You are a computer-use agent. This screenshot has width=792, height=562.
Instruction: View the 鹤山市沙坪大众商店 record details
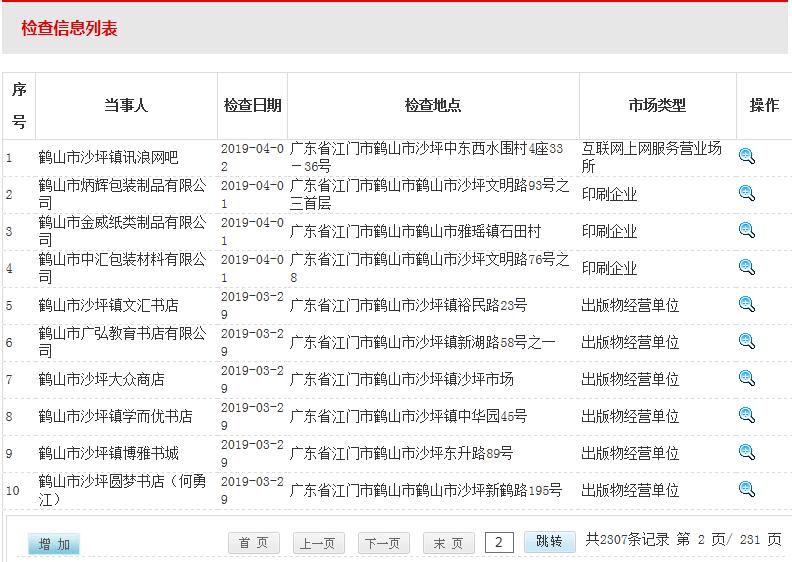pos(746,378)
